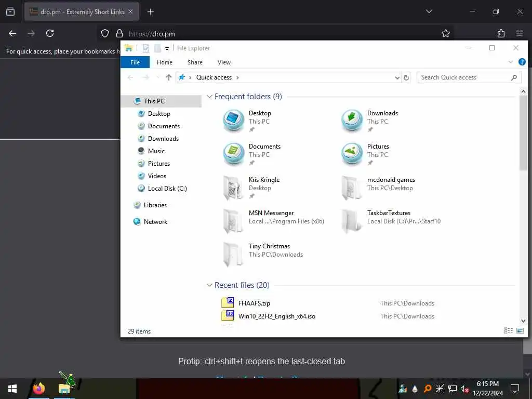Click the taskbar clock showing 6:15 PM
Screen dimensions: 532x399
(x=487, y=389)
